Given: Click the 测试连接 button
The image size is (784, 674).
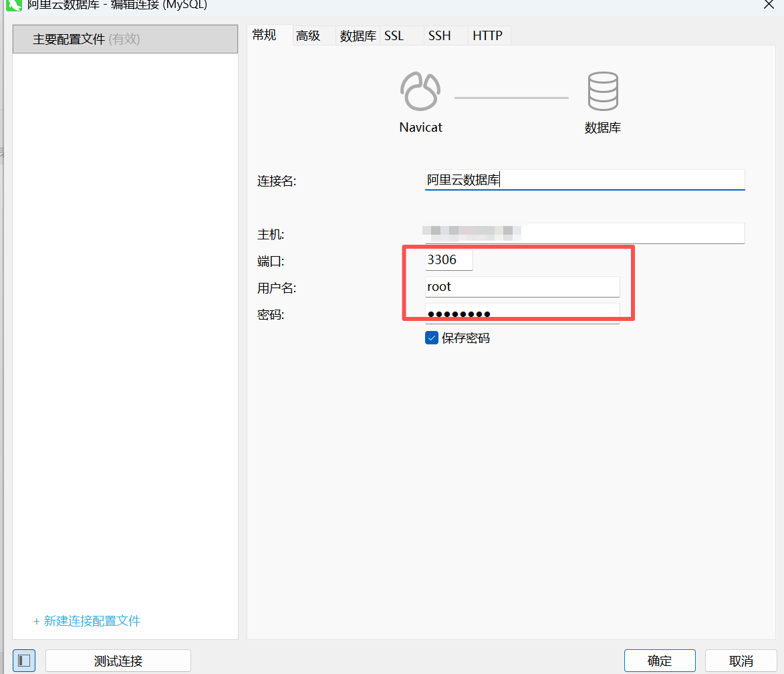Looking at the screenshot, I should [118, 661].
